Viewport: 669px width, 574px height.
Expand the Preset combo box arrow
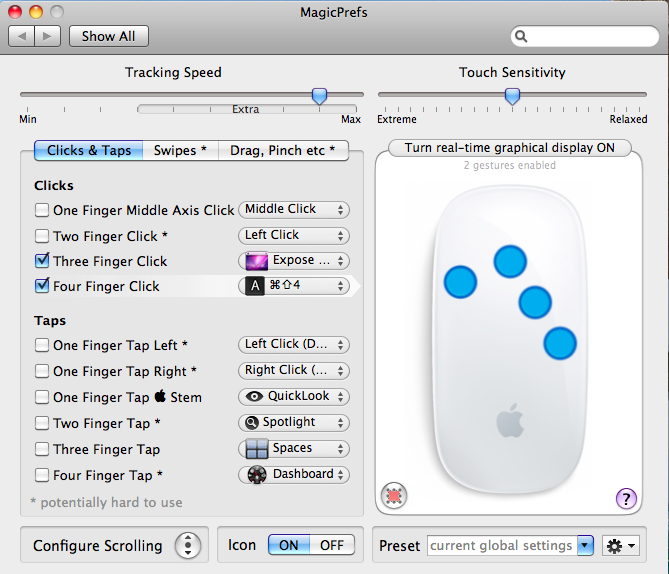(585, 545)
